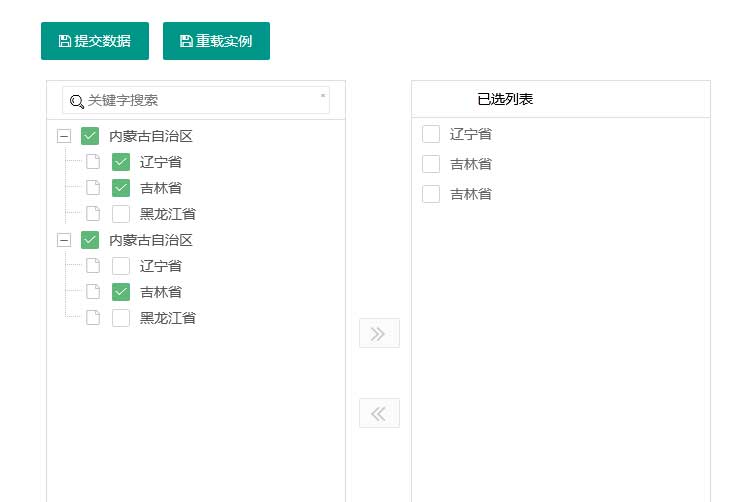Image resolution: width=754 pixels, height=502 pixels.
Task: Uncheck the first 内蒙古自治区 checkbox
Action: [90, 136]
